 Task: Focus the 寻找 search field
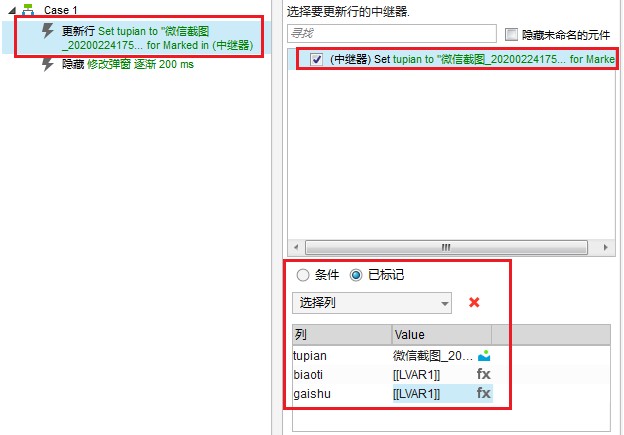click(x=392, y=33)
